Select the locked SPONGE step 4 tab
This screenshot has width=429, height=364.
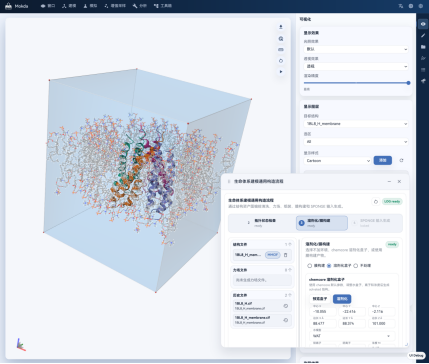[x=375, y=223]
